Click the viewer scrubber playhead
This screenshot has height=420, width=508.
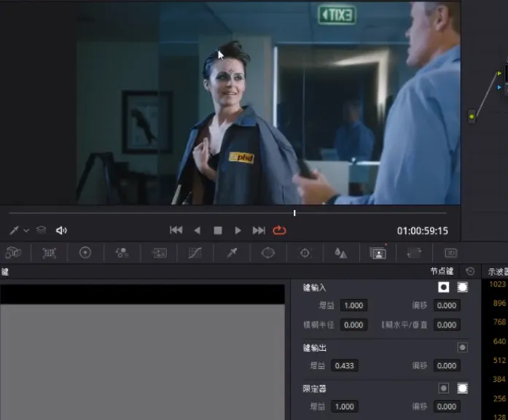pyautogui.click(x=294, y=213)
